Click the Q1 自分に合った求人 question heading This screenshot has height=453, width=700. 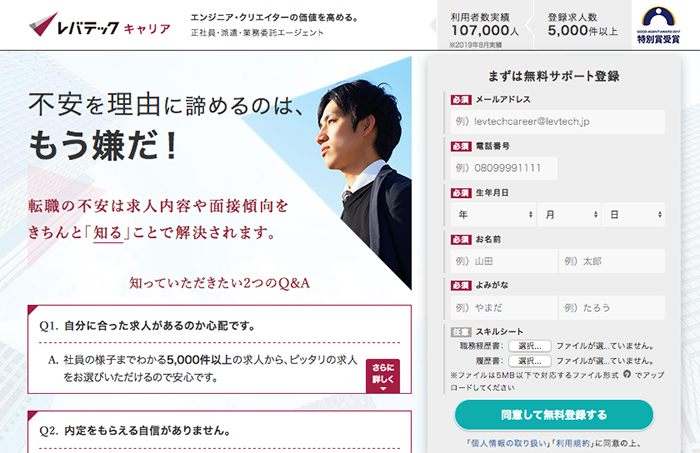147,326
